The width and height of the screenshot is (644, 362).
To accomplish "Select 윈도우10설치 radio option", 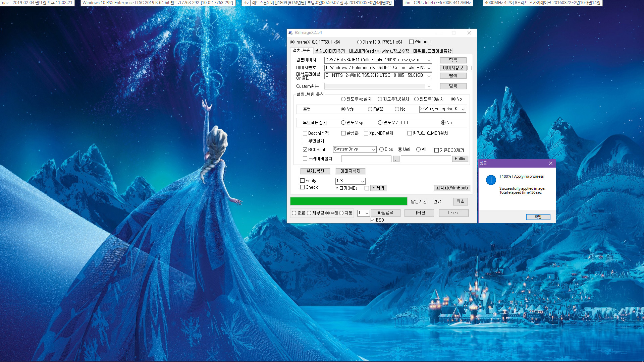I will [x=416, y=99].
